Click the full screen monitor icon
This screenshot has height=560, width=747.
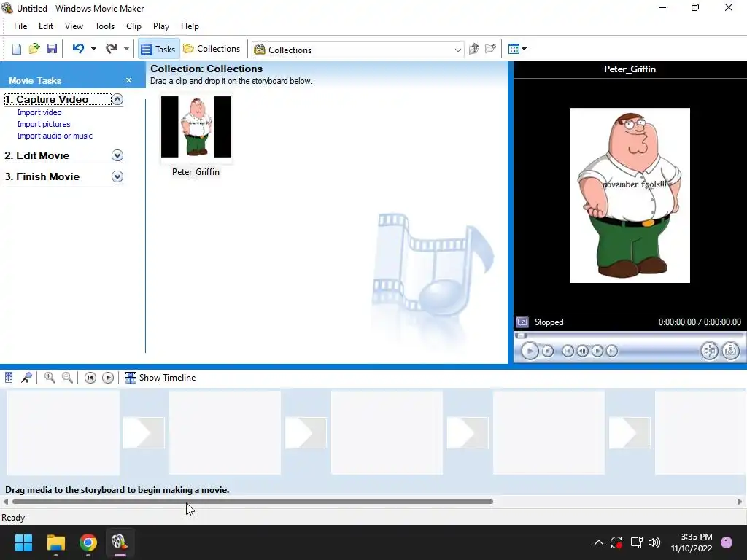coord(522,322)
